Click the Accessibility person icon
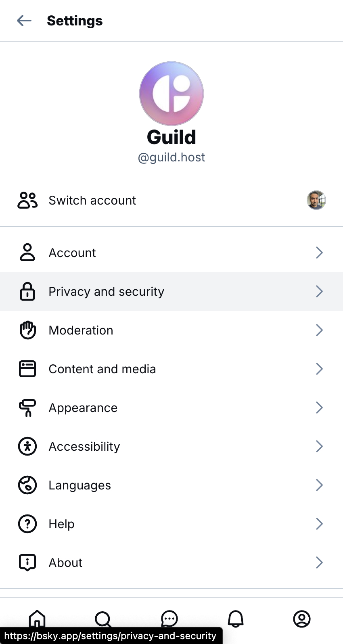The image size is (343, 644). pyautogui.click(x=27, y=446)
